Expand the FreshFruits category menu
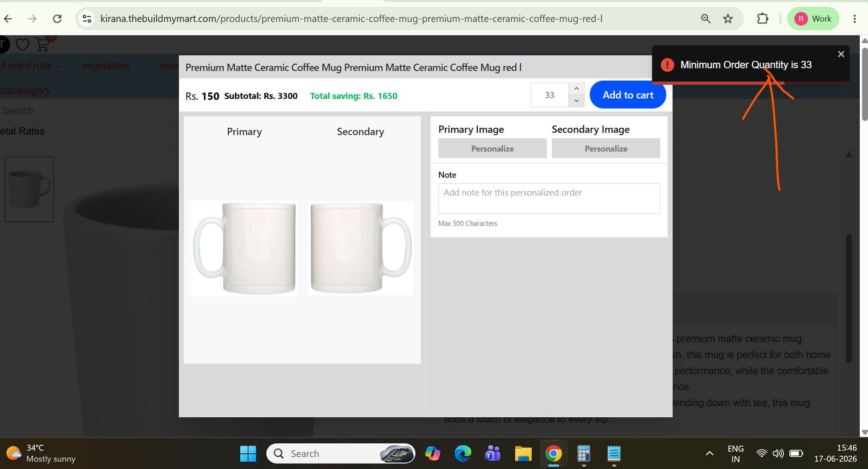This screenshot has height=469, width=868. pyautogui.click(x=31, y=66)
